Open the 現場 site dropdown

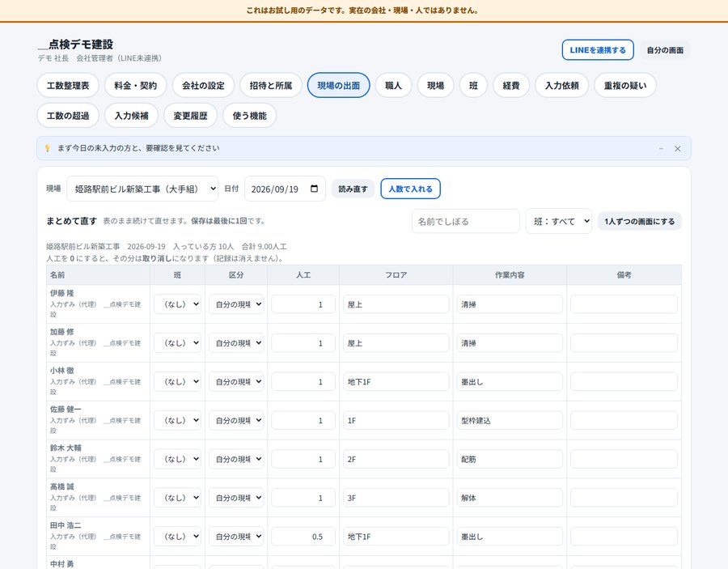142,189
